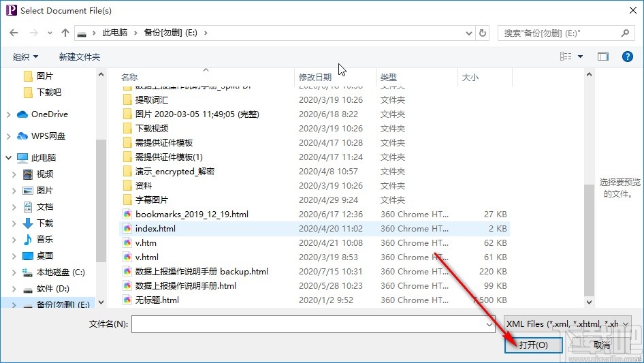Select 音乐 in navigation pane
The width and height of the screenshot is (644, 363).
pos(45,239)
